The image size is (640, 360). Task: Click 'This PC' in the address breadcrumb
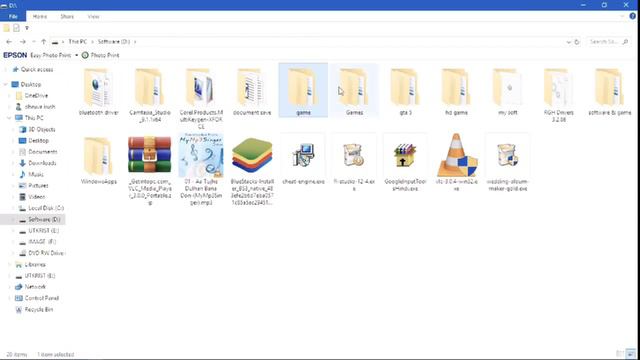tap(78, 42)
